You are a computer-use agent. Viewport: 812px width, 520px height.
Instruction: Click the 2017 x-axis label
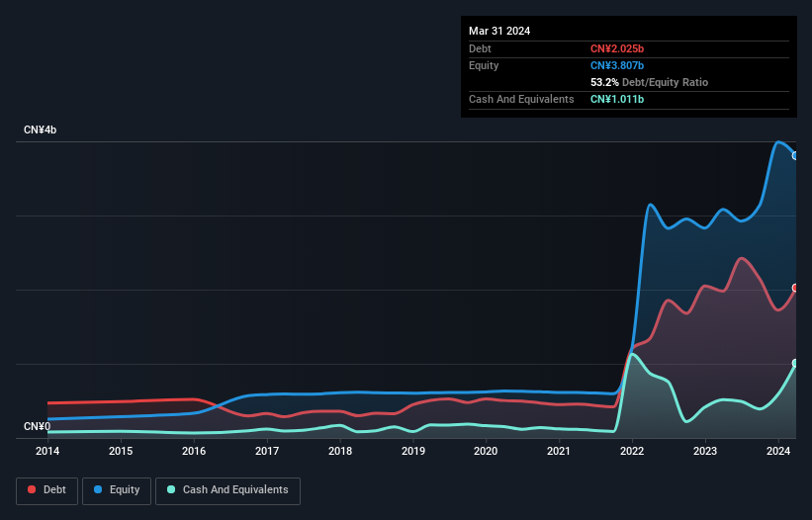(267, 451)
